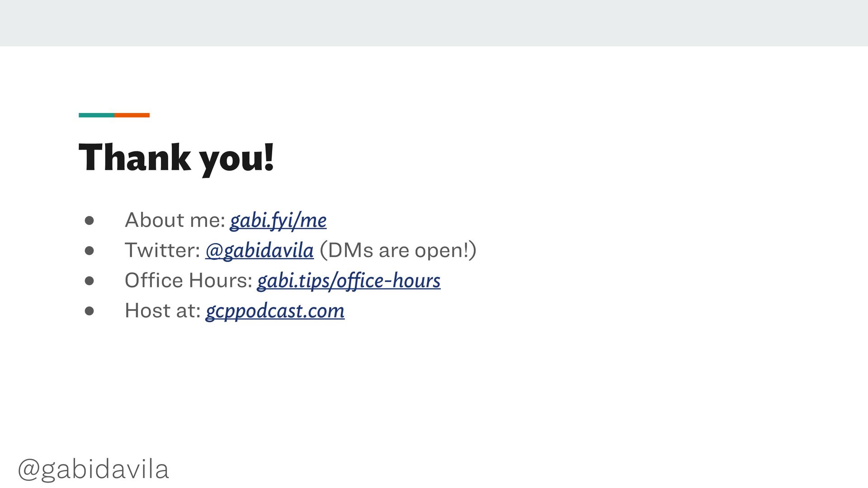Visit the gcppodcast.com link
Screen dimensions: 868x488
(275, 311)
